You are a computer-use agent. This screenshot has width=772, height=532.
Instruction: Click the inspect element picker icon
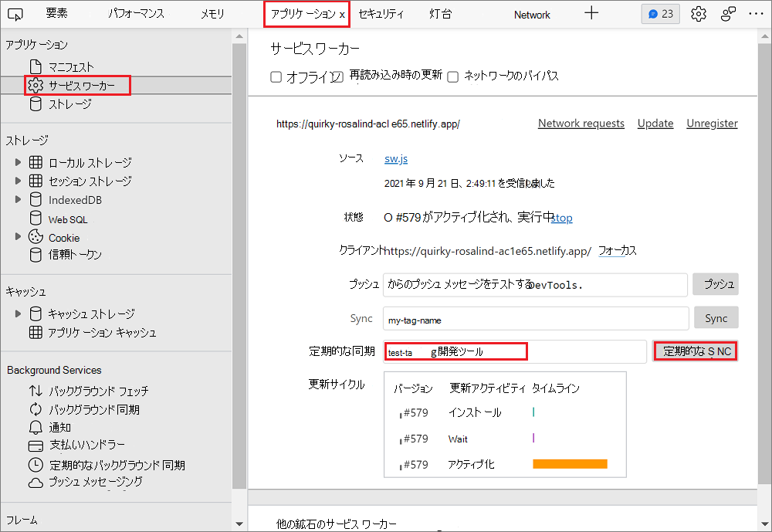(15, 15)
